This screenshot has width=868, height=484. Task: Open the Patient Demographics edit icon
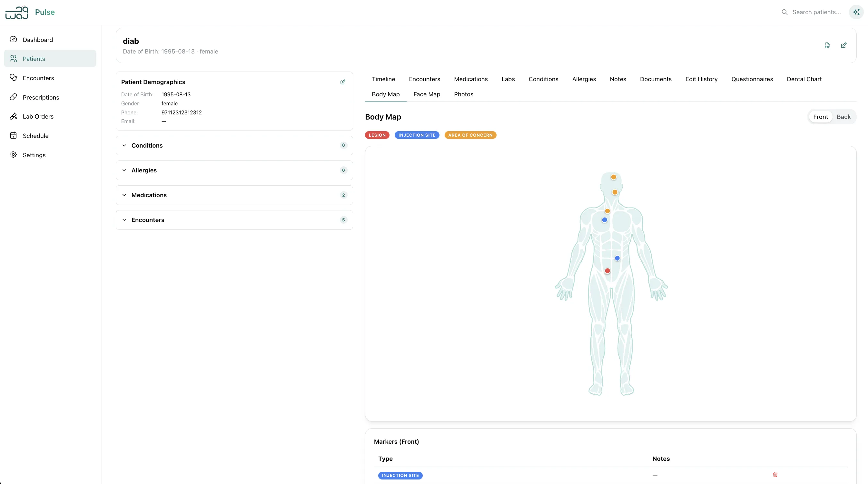(343, 82)
